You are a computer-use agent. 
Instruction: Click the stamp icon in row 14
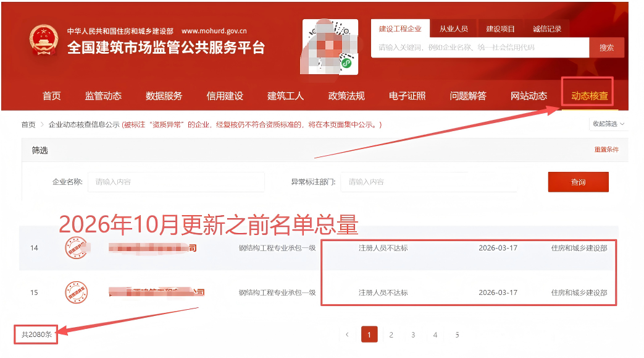pyautogui.click(x=77, y=248)
